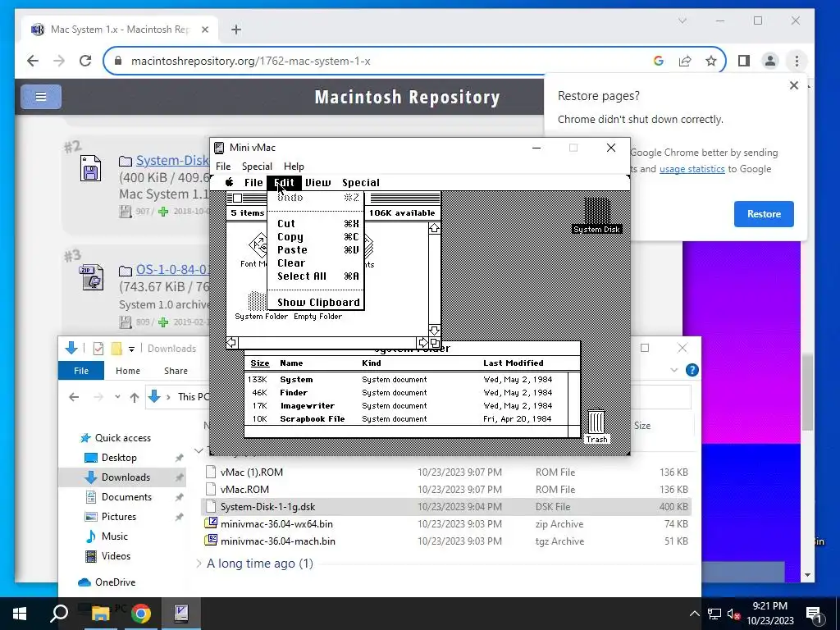Expand the File Explorer ribbon chevron
Image resolution: width=840 pixels, height=630 pixels.
[x=674, y=370]
